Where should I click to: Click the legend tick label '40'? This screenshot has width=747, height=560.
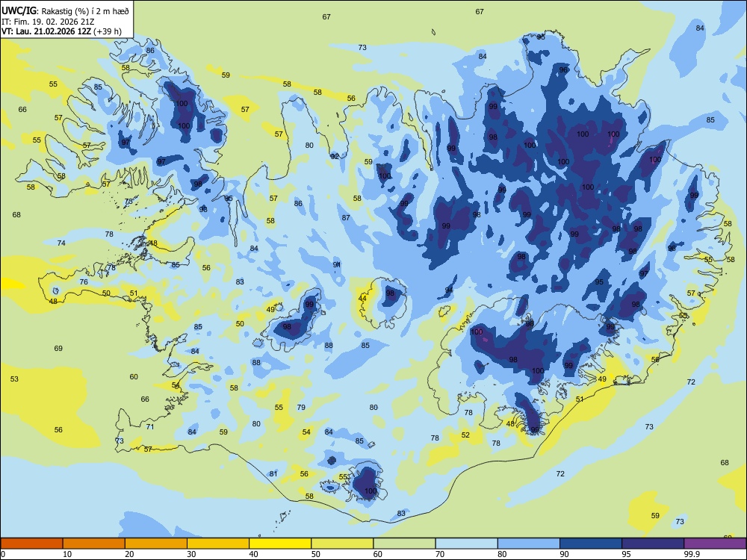tap(254, 554)
